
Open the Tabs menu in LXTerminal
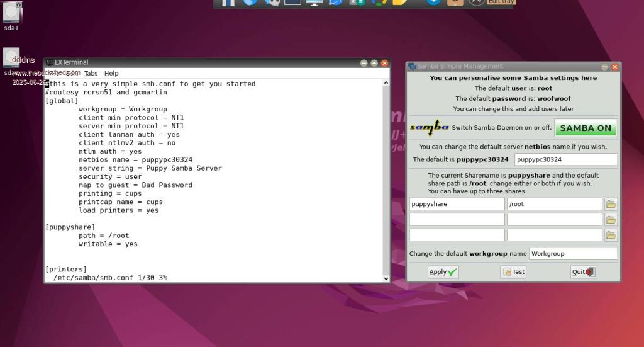[x=91, y=73]
